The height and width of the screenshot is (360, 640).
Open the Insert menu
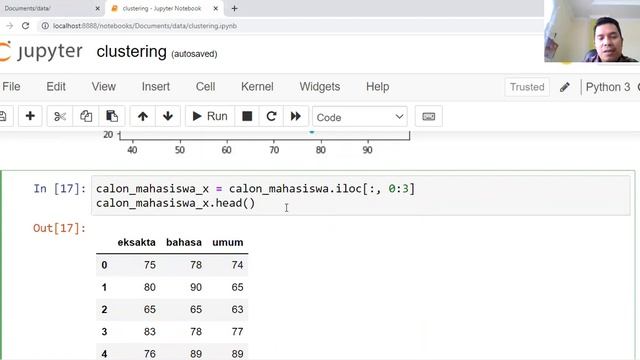click(156, 87)
